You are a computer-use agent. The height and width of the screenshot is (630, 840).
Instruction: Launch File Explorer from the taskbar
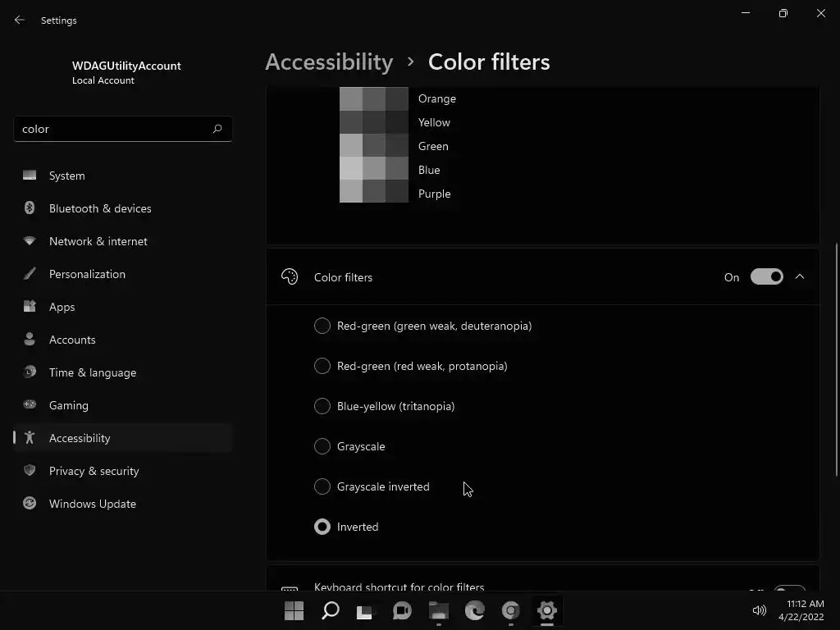click(439, 610)
